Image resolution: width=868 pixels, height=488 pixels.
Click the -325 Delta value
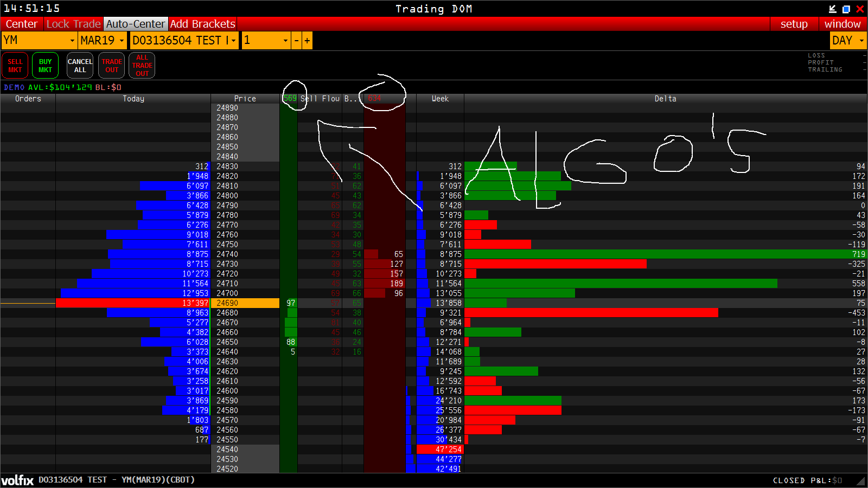point(857,264)
